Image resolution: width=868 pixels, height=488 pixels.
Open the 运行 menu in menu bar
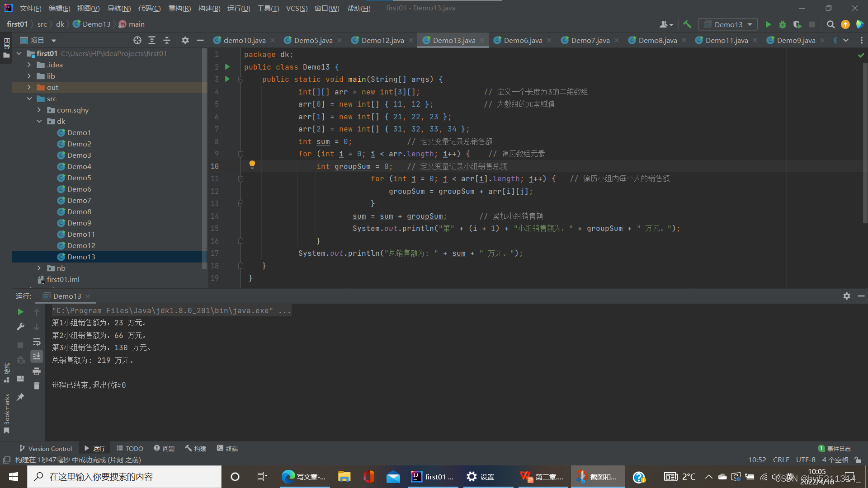coord(238,8)
